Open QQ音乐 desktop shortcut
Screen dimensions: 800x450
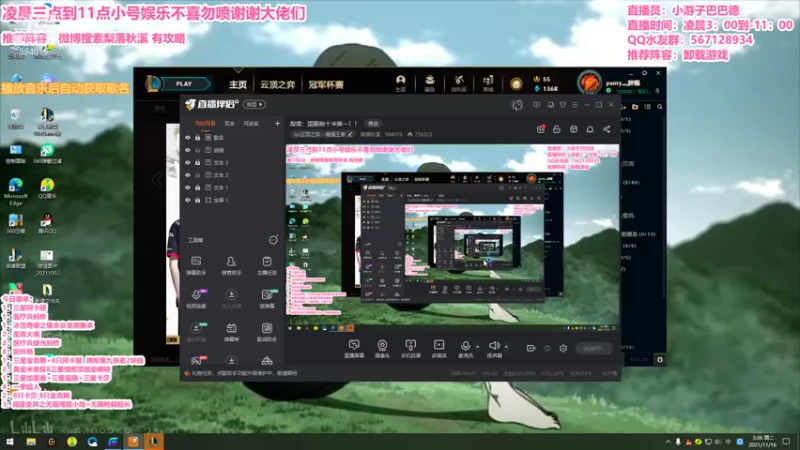coord(47,188)
